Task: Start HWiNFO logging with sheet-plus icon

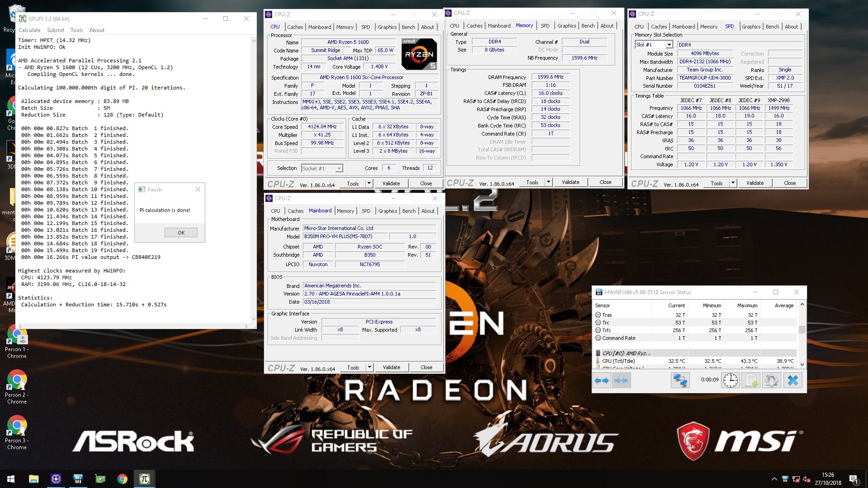Action: click(751, 380)
